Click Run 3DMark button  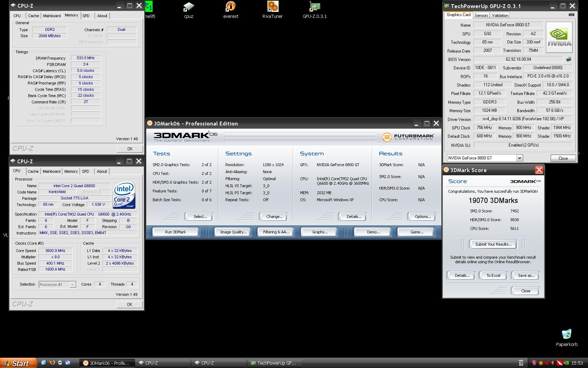tap(175, 232)
